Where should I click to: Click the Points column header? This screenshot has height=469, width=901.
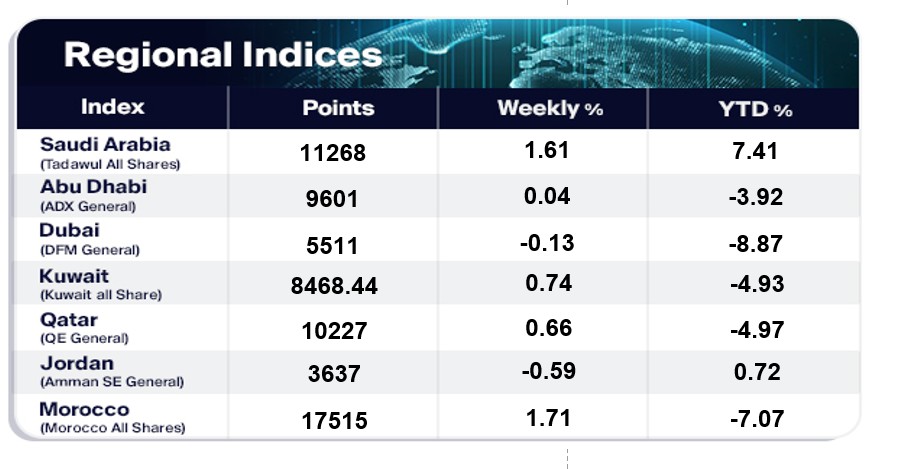[x=338, y=108]
